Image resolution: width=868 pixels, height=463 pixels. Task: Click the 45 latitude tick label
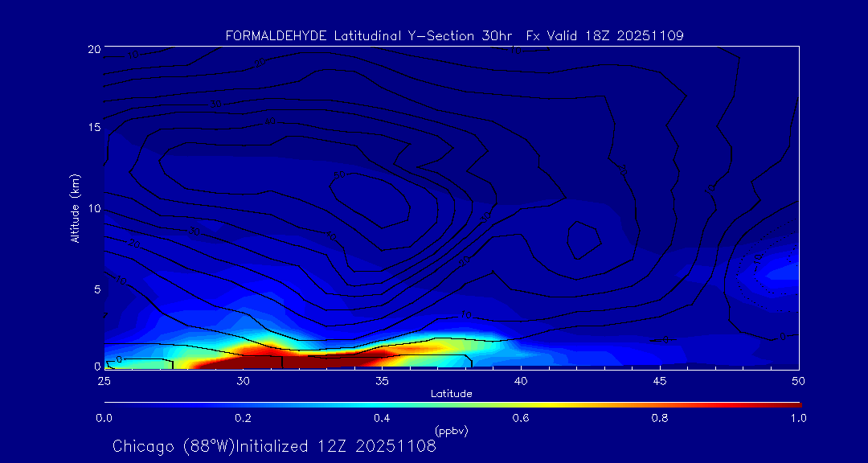[660, 380]
